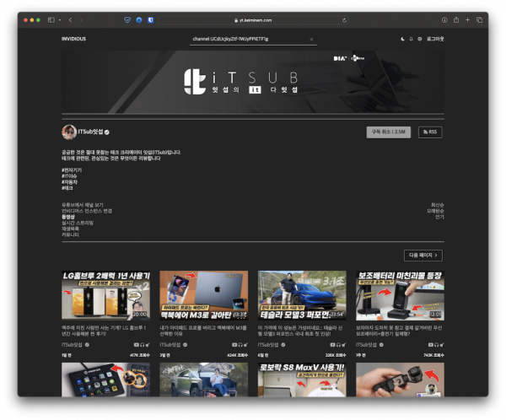Open LG홈브루 video thumbnail
Viewport: 506px width, 420px height.
click(105, 294)
